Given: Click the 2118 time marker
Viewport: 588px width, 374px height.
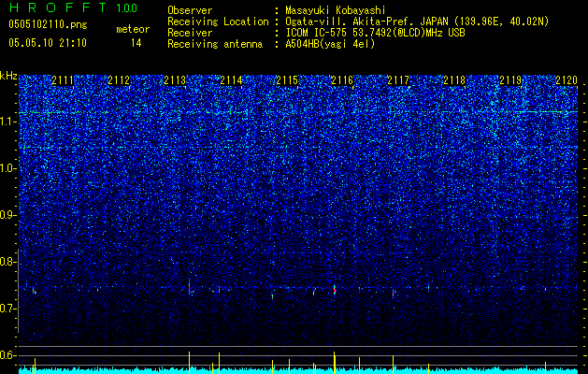Looking at the screenshot, I should [454, 79].
